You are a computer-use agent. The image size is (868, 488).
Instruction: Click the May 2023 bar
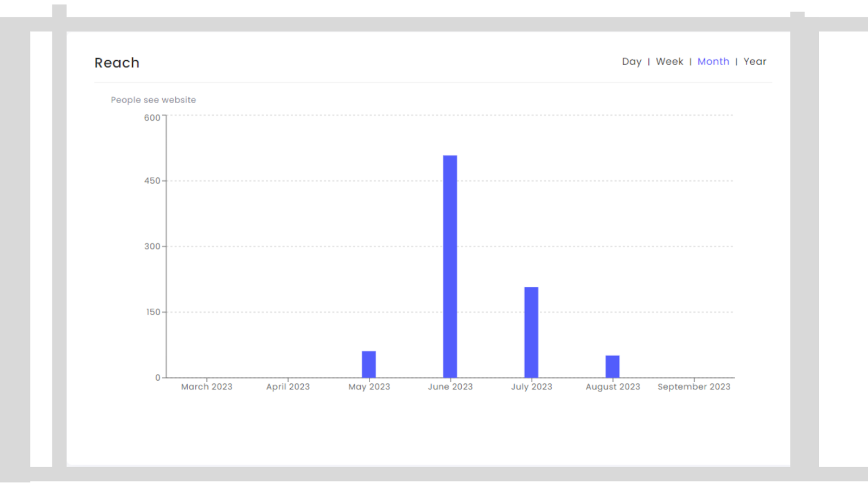[x=369, y=364]
